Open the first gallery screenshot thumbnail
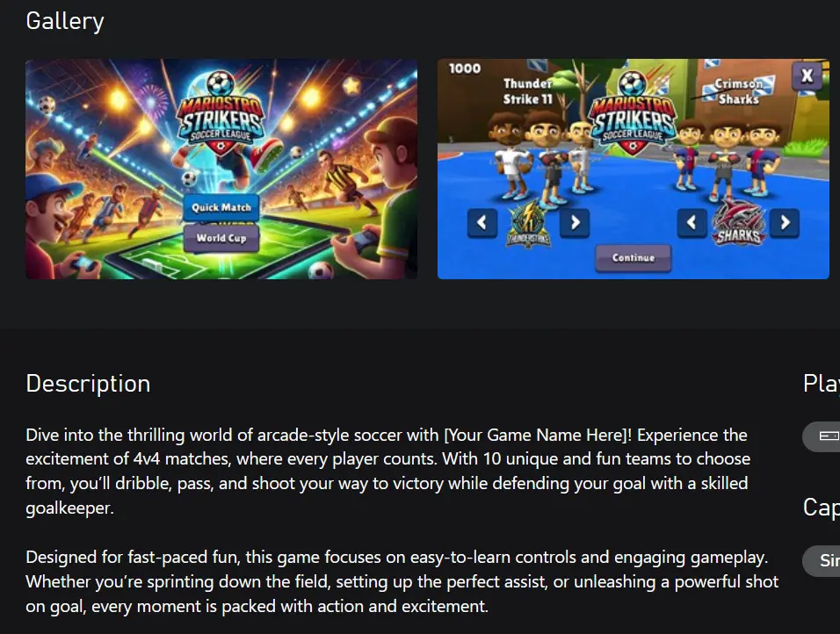 tap(221, 169)
